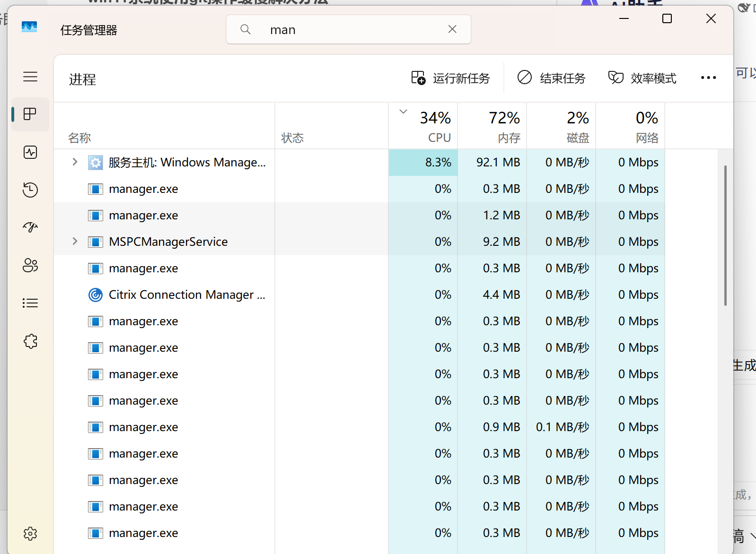The height and width of the screenshot is (554, 756).
Task: Select the manager.exe using 1.2 MB memory
Action: pyautogui.click(x=143, y=216)
